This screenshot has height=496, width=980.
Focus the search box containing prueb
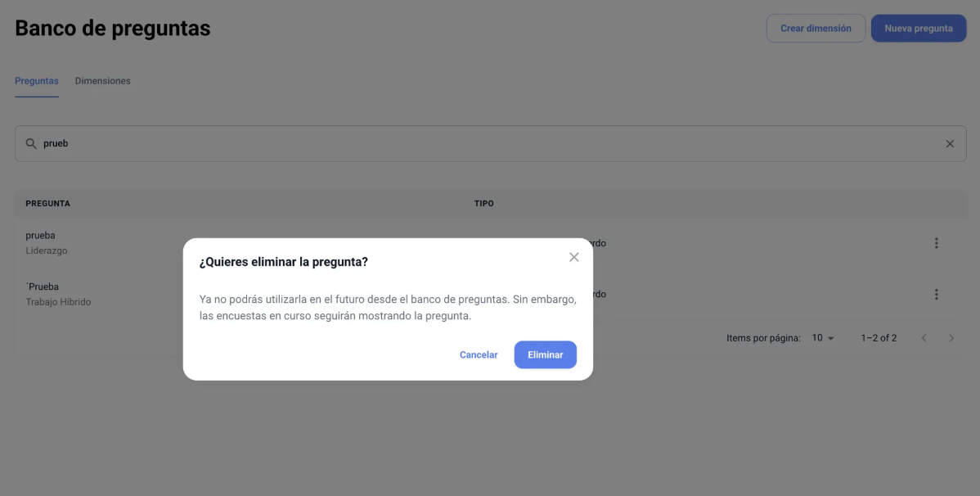click(491, 144)
